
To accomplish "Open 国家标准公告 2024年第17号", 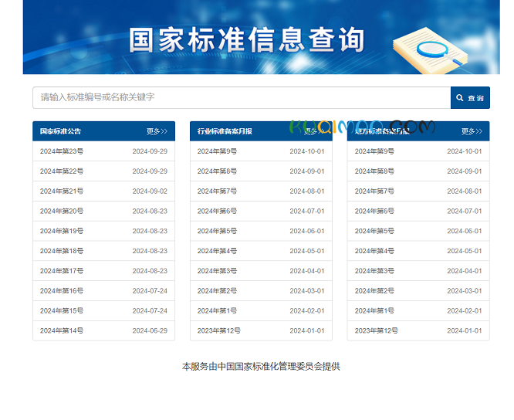I will click(x=62, y=271).
